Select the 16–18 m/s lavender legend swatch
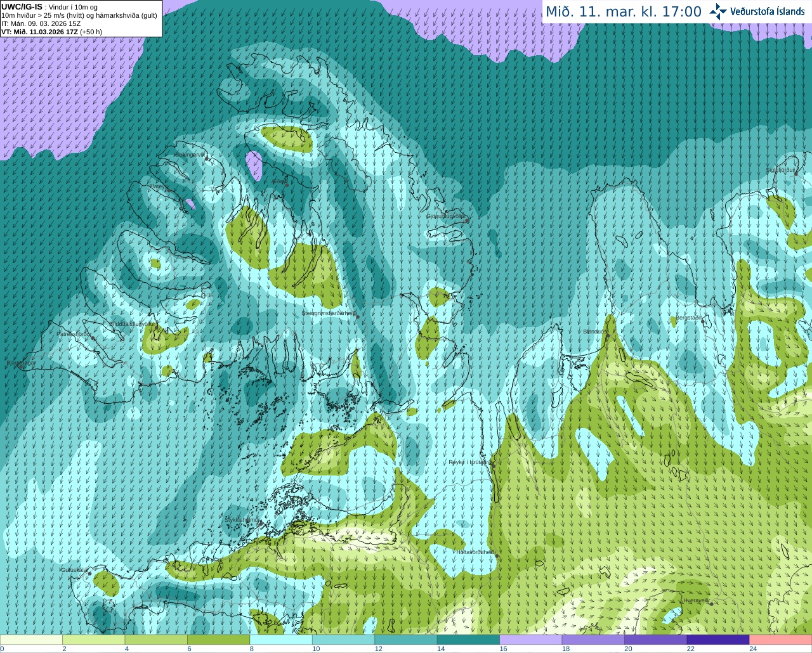The height and width of the screenshot is (653, 812). [531, 640]
